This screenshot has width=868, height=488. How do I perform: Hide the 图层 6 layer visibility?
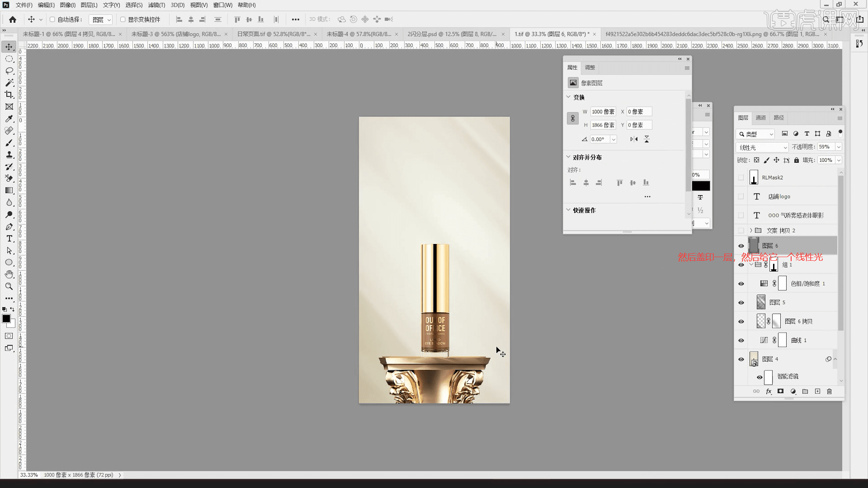741,246
